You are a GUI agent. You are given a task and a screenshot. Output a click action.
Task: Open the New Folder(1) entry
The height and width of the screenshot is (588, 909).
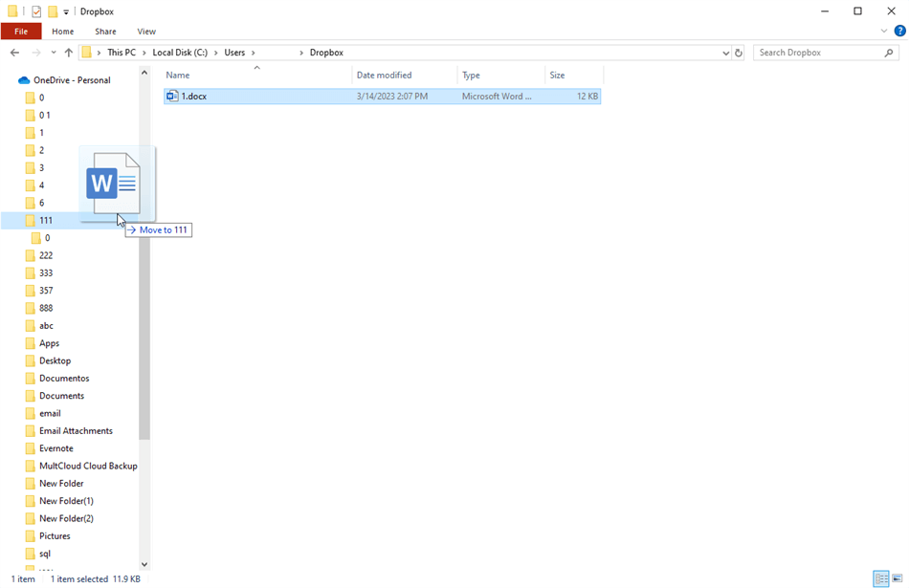pyautogui.click(x=66, y=501)
